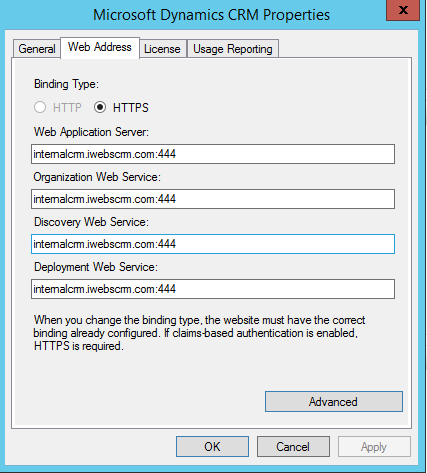Viewport: 427px width, 473px height.
Task: Select the HTTP binding radio button
Action: 40,107
